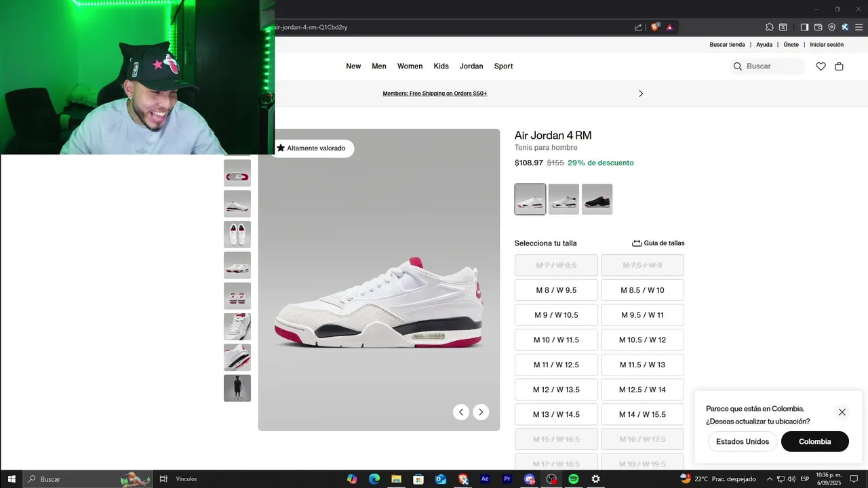Open Brave Rewards triangle icon
This screenshot has width=868, height=488.
(669, 27)
